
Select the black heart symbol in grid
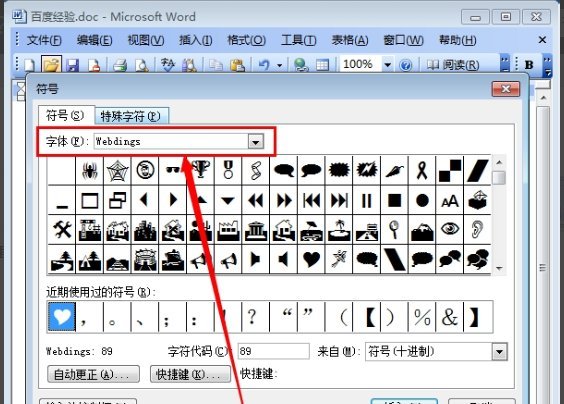(311, 259)
